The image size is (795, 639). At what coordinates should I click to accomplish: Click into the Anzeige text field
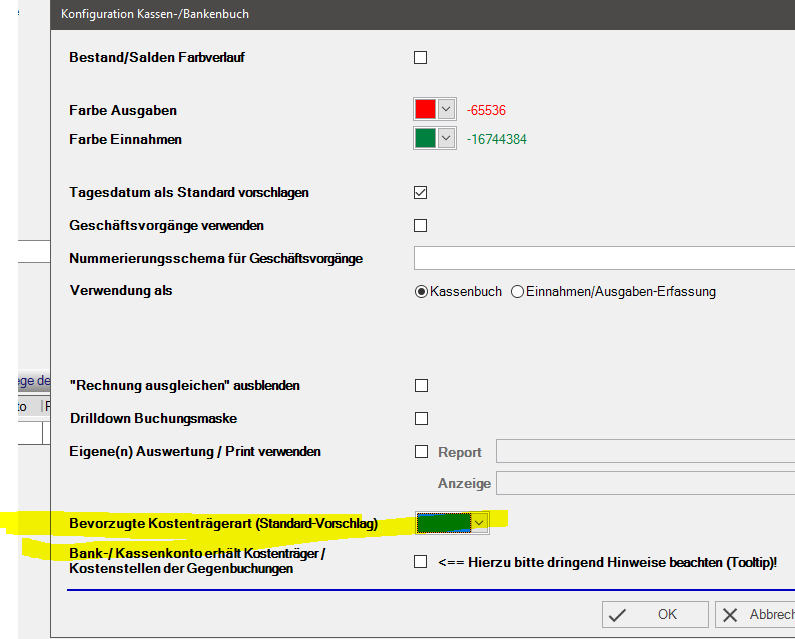click(x=645, y=484)
